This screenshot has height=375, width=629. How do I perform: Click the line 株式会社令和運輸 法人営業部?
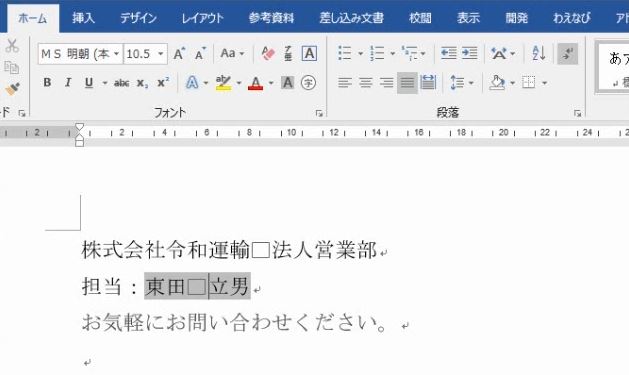pyautogui.click(x=229, y=250)
